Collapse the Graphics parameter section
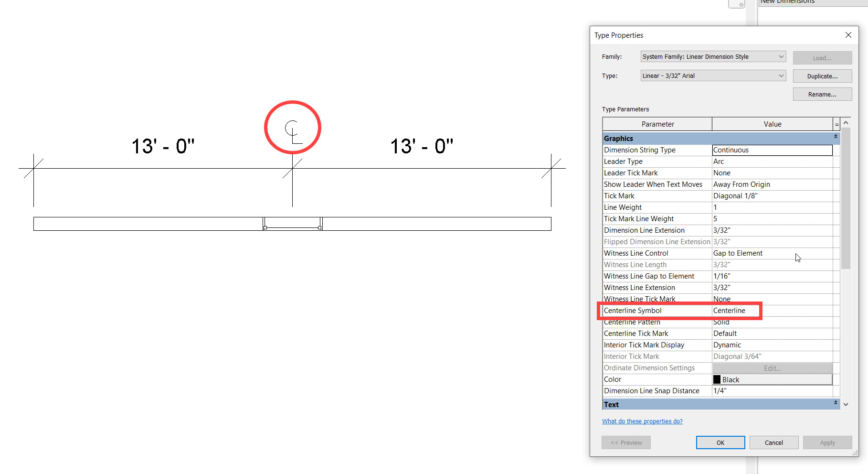Viewport: 868px width, 474px height. point(835,138)
